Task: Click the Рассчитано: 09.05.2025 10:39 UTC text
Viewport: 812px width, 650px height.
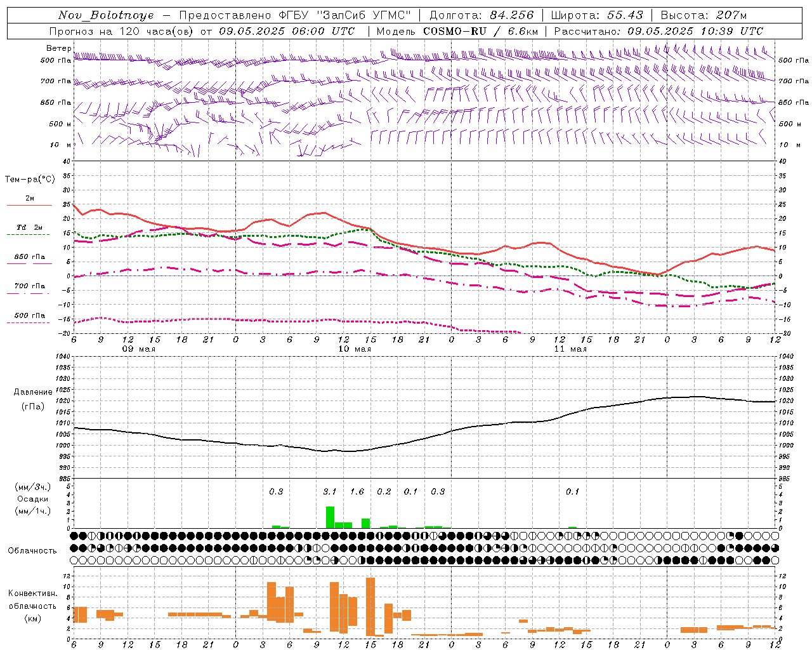Action: pos(658,31)
